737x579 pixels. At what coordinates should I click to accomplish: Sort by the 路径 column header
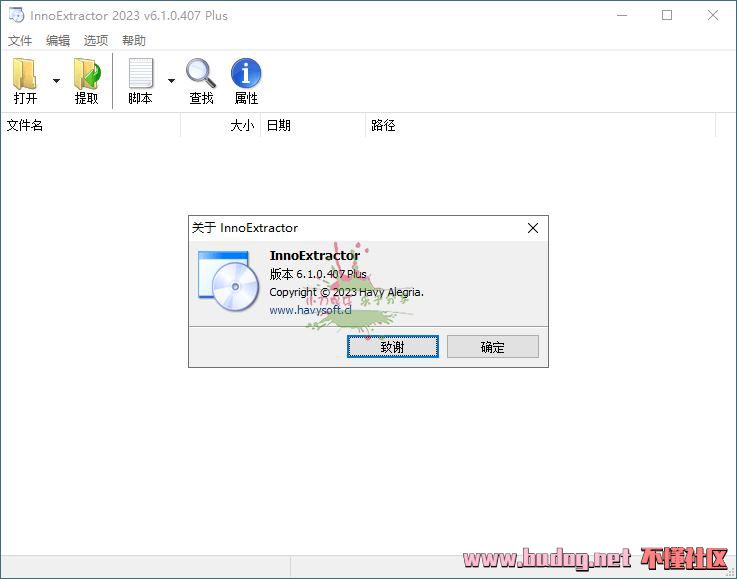pos(541,125)
